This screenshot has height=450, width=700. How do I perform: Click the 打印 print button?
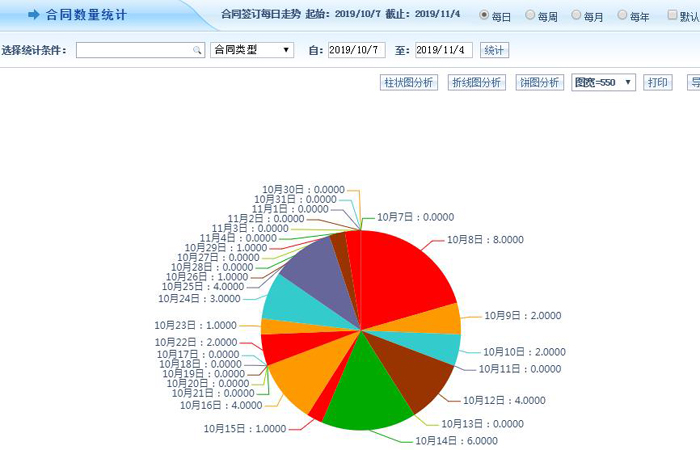657,82
